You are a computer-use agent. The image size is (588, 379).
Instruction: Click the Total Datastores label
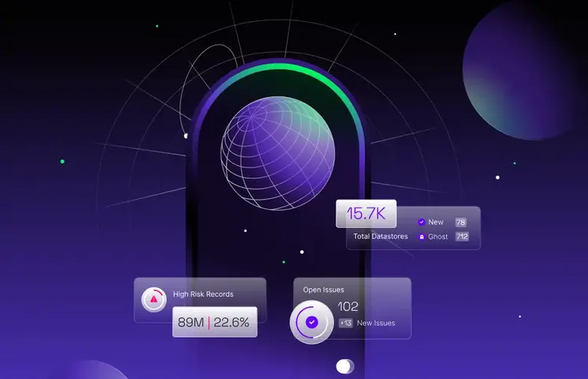tap(380, 236)
